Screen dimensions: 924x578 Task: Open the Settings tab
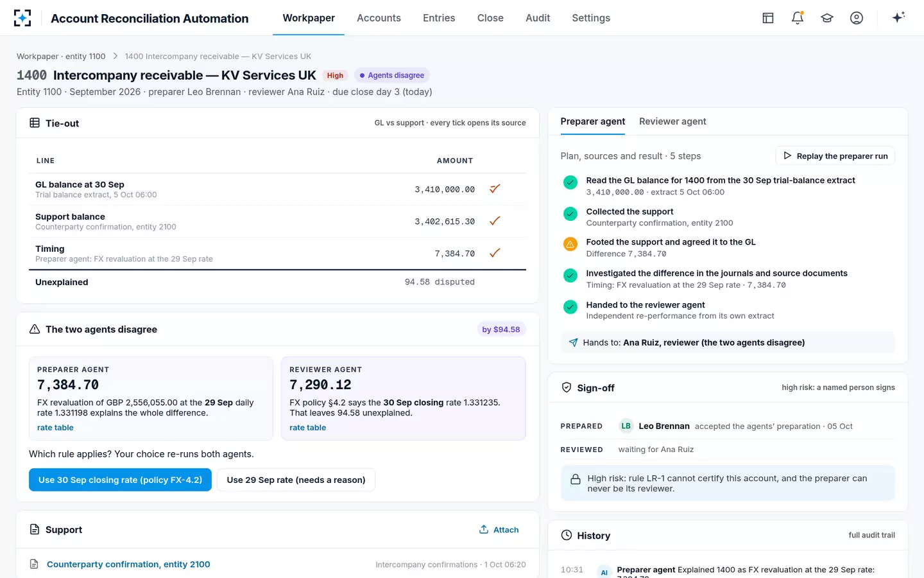tap(591, 18)
